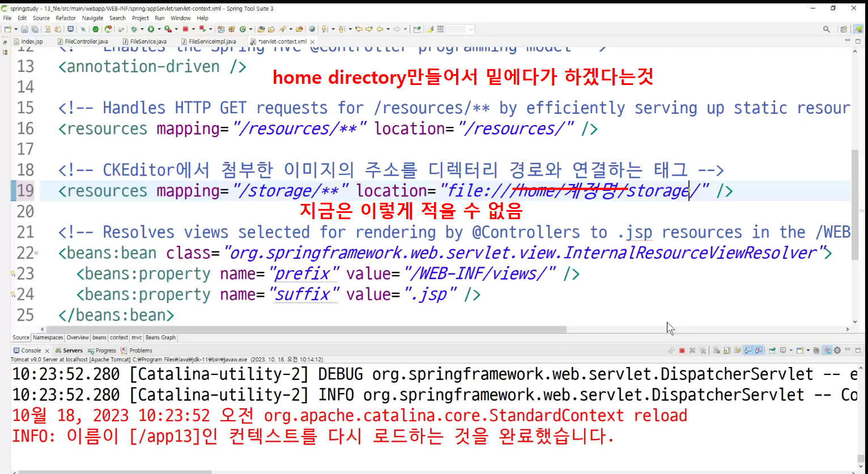The image size is (868, 474).
Task: Click line number 19 in the editor gutter
Action: point(25,190)
